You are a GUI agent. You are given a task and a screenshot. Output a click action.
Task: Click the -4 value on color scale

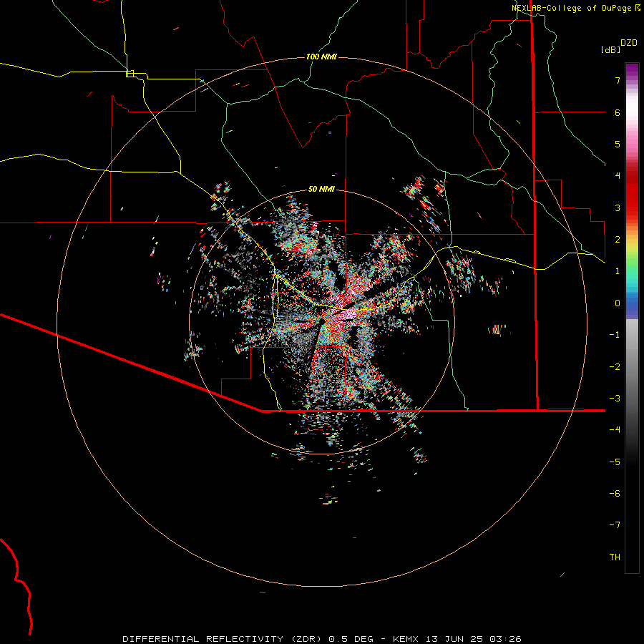pos(615,430)
